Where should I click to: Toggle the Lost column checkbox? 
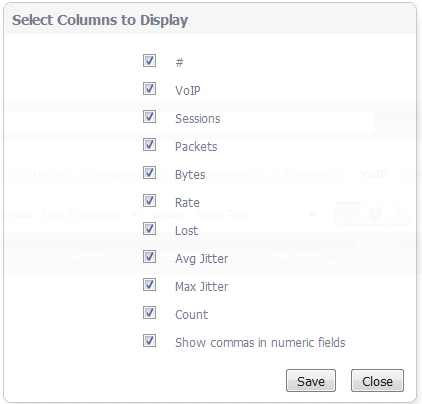(x=149, y=229)
